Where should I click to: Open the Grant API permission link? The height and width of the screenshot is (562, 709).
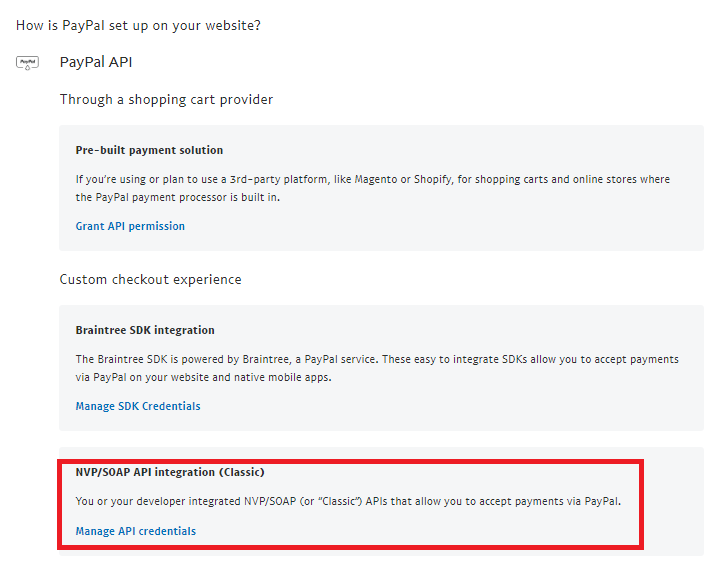coord(130,226)
